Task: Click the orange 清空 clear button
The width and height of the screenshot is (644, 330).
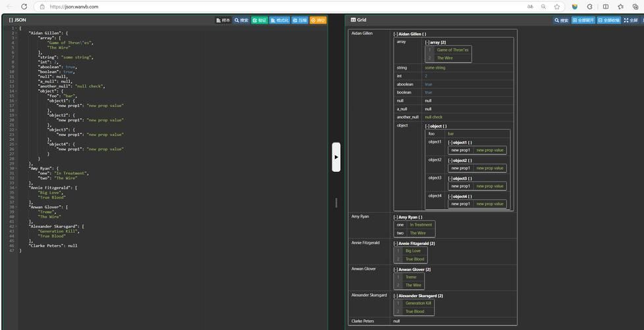Action: (318, 20)
